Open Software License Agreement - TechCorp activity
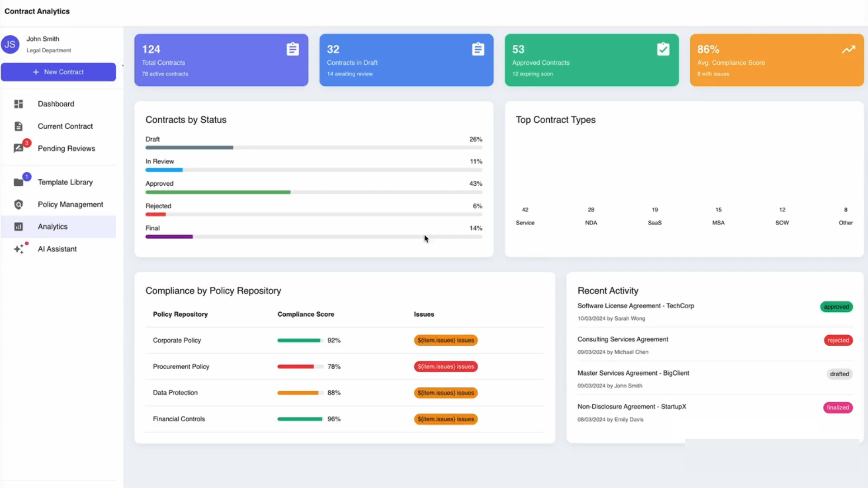The height and width of the screenshot is (488, 868). point(635,306)
